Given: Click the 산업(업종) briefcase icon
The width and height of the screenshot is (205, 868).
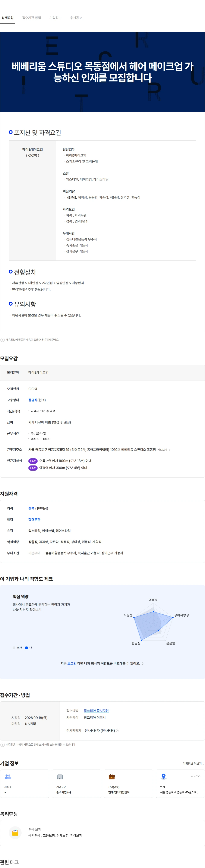Looking at the screenshot, I should pos(111,777).
